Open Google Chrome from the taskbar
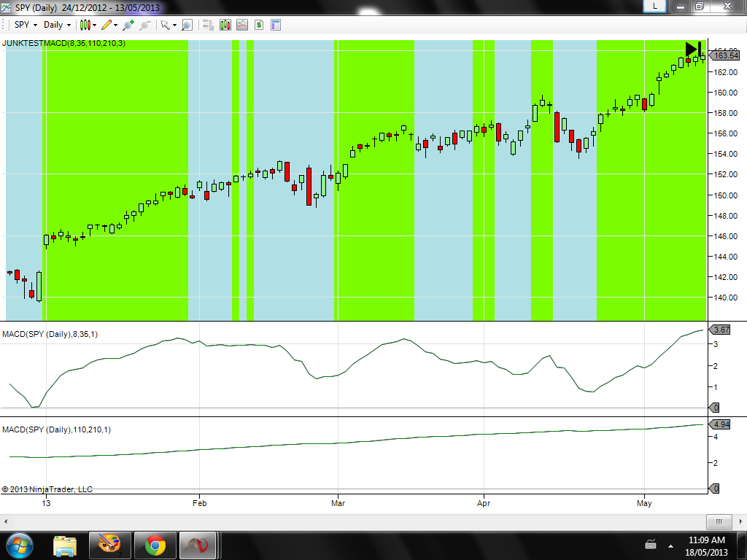The height and width of the screenshot is (560, 747). (x=155, y=545)
